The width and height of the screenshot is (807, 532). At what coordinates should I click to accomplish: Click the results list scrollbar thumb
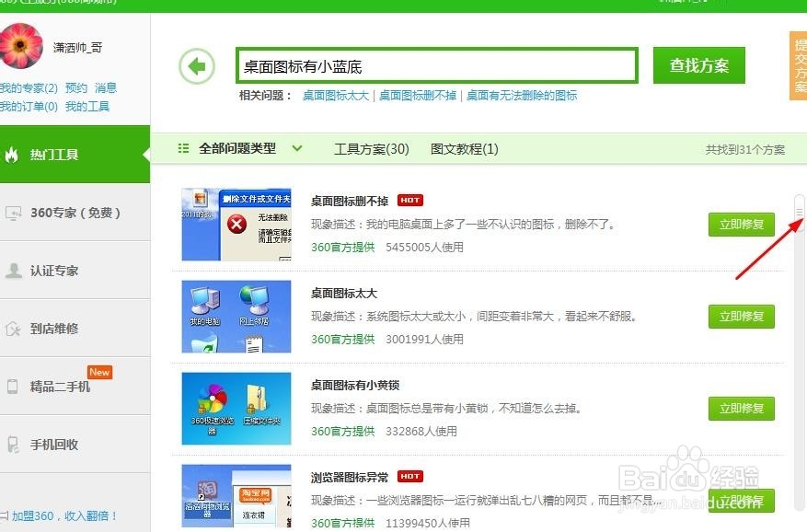pos(800,213)
